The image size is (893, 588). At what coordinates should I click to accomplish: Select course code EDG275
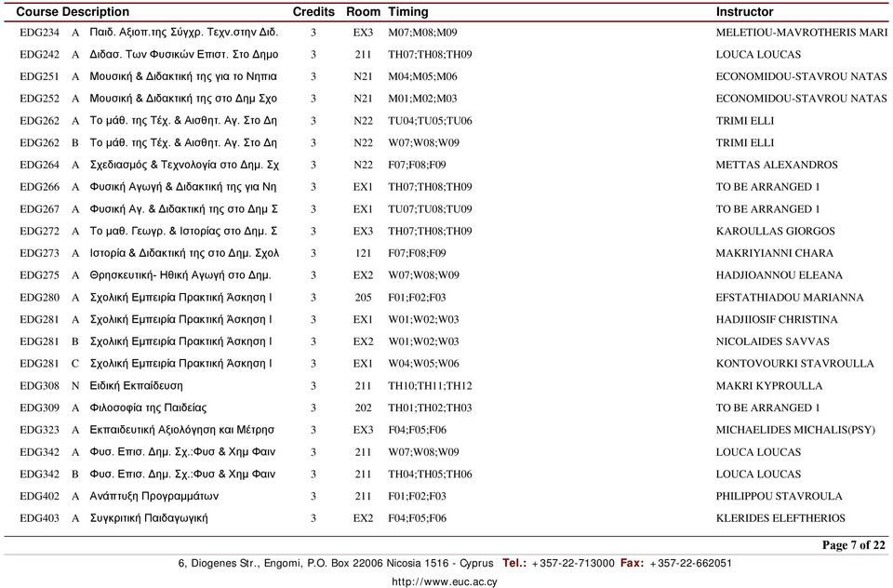point(39,275)
